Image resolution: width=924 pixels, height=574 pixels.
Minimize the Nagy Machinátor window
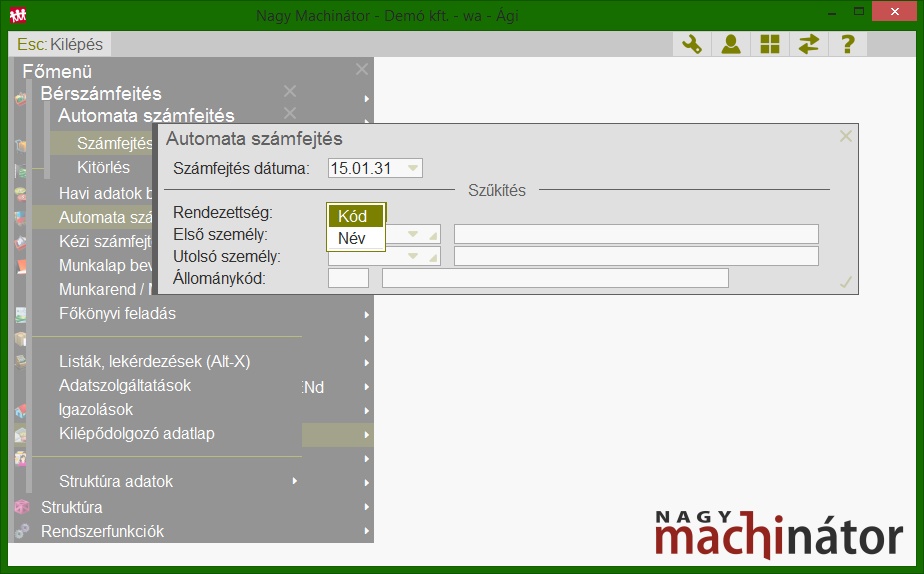(x=832, y=12)
